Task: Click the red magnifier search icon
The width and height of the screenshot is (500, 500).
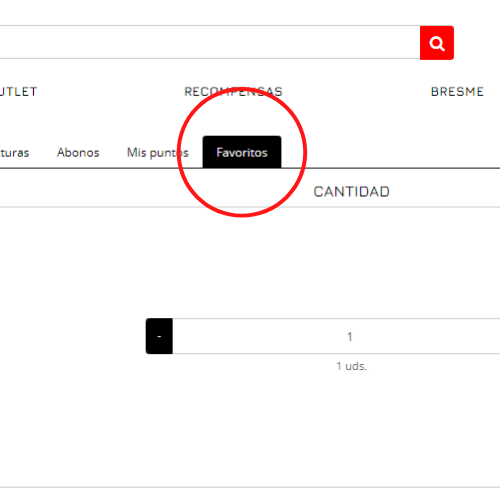Action: pos(437,43)
